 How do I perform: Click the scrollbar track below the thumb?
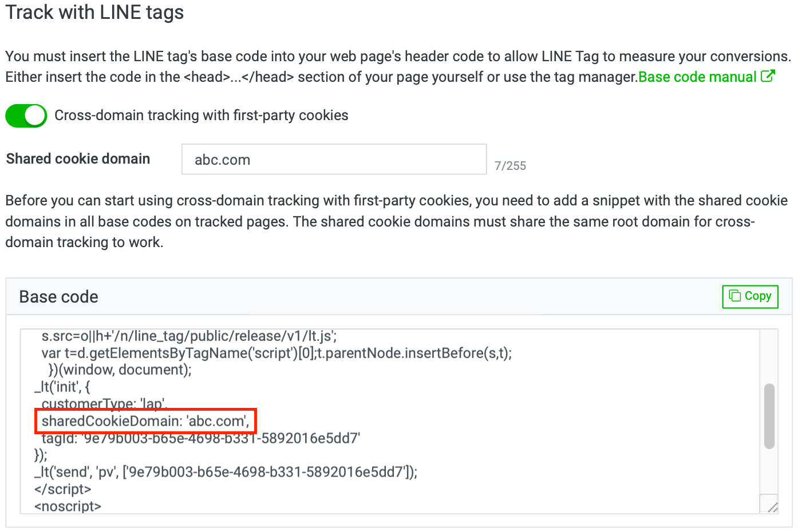[x=769, y=470]
